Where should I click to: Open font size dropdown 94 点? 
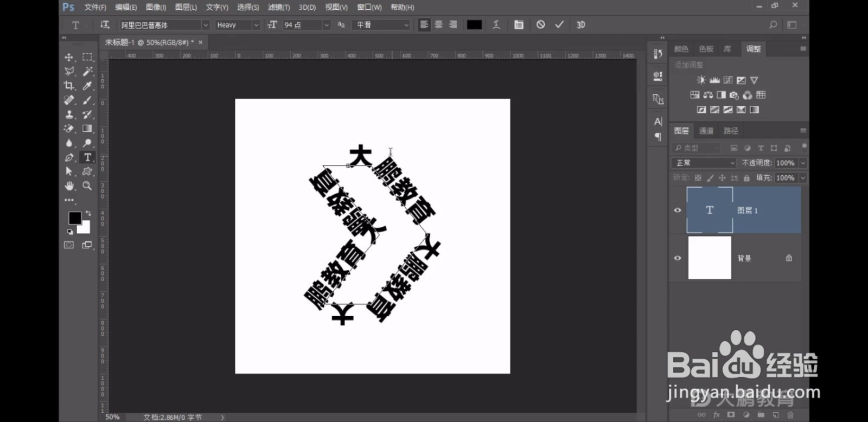tap(307, 25)
